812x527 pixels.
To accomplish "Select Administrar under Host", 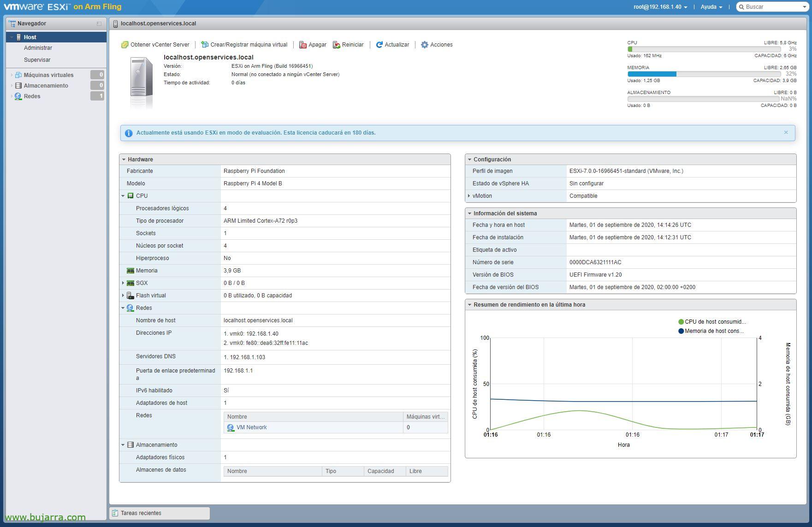I will tap(38, 48).
